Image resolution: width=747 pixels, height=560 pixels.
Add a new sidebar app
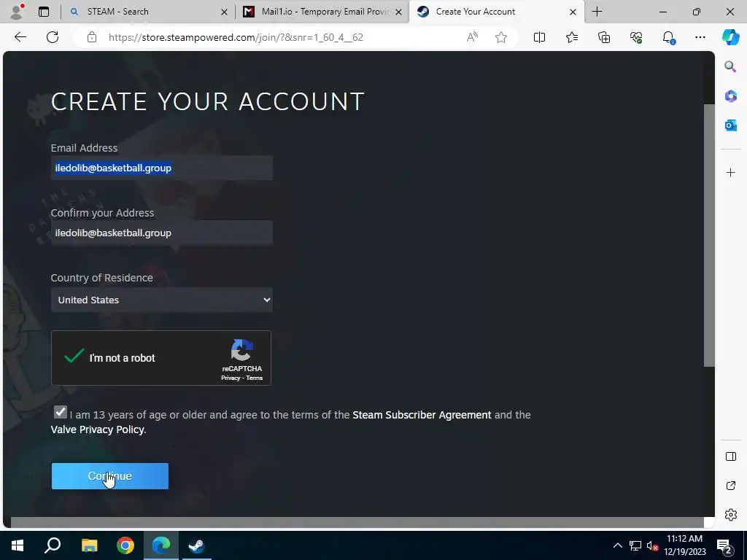(x=731, y=172)
